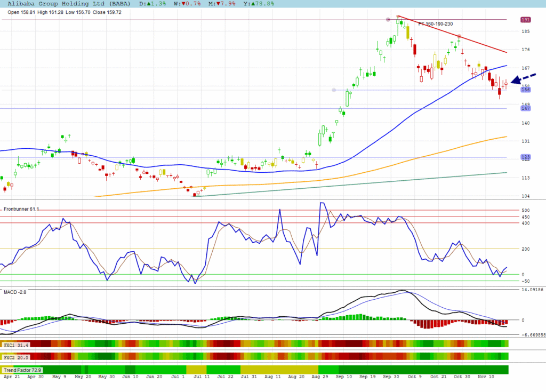
Task: Select the circle anchor on the 156 line
Action: pos(334,90)
